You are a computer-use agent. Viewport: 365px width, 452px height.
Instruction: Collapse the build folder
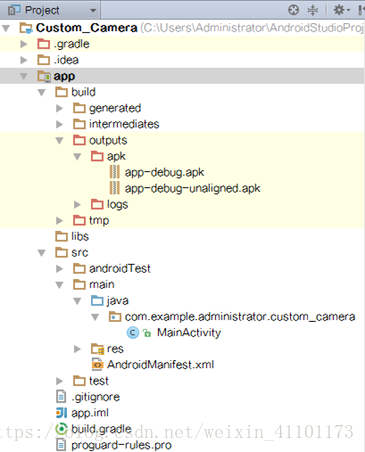point(42,92)
